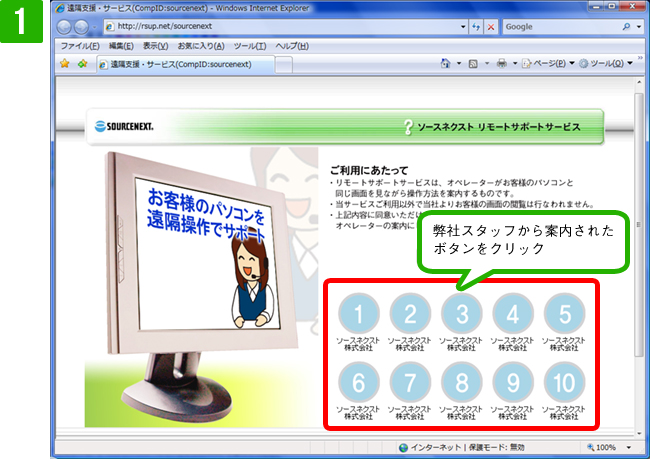
Task: Expand the Feeds button dropdown arrow
Action: click(x=487, y=63)
